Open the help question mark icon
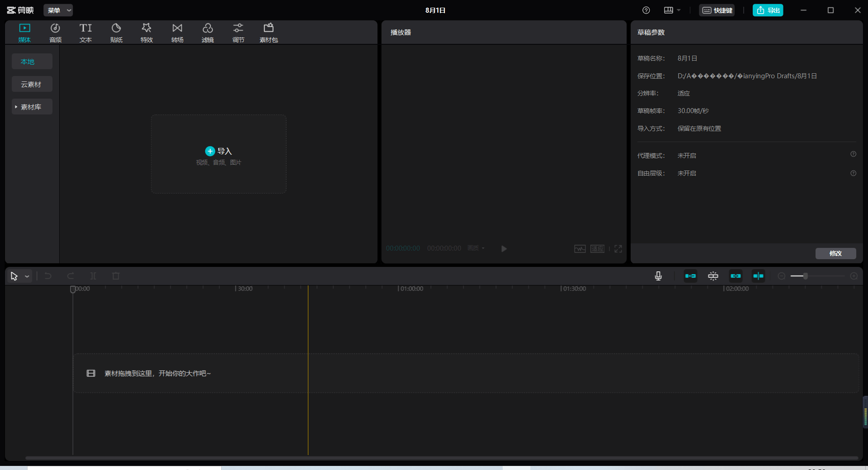Screen dimensions: 868x470 (x=646, y=10)
